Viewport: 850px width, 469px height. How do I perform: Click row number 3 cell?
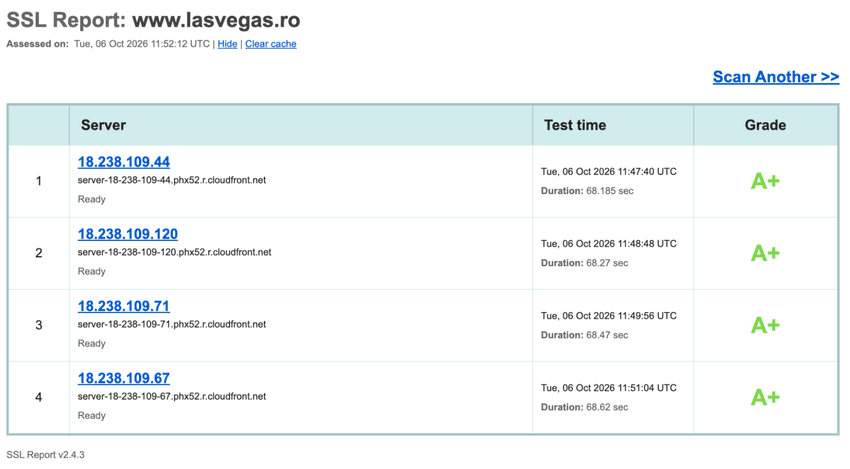pos(38,325)
